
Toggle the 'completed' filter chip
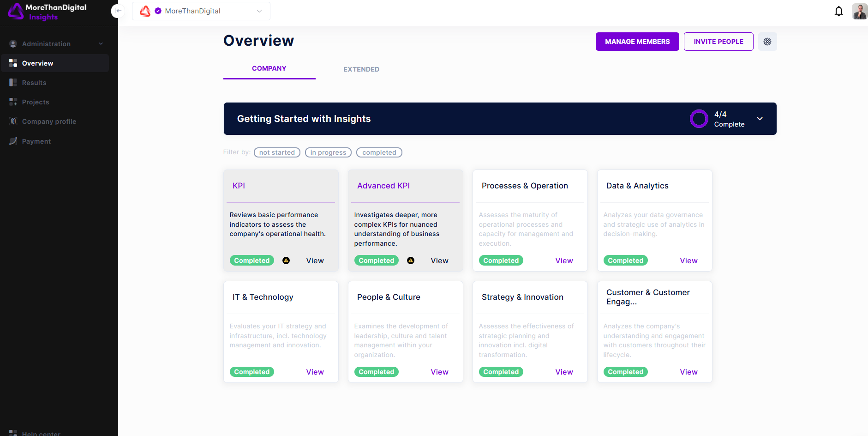point(379,152)
